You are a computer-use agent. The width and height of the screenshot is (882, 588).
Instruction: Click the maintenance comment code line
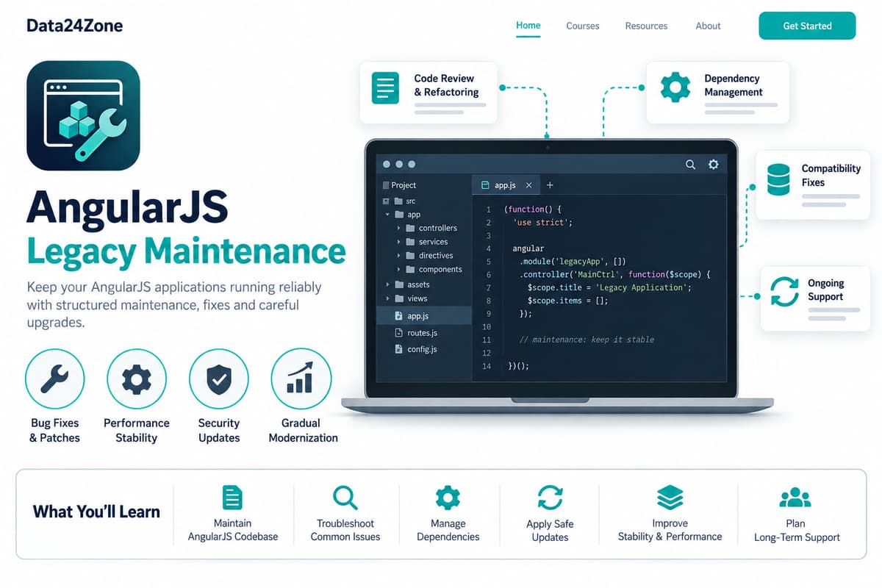tap(587, 340)
